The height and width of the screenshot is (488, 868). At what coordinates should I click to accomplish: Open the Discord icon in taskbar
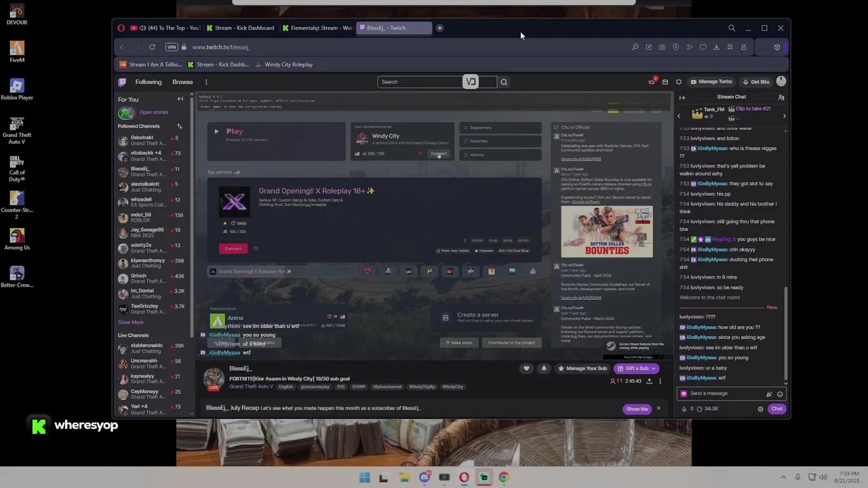(425, 477)
